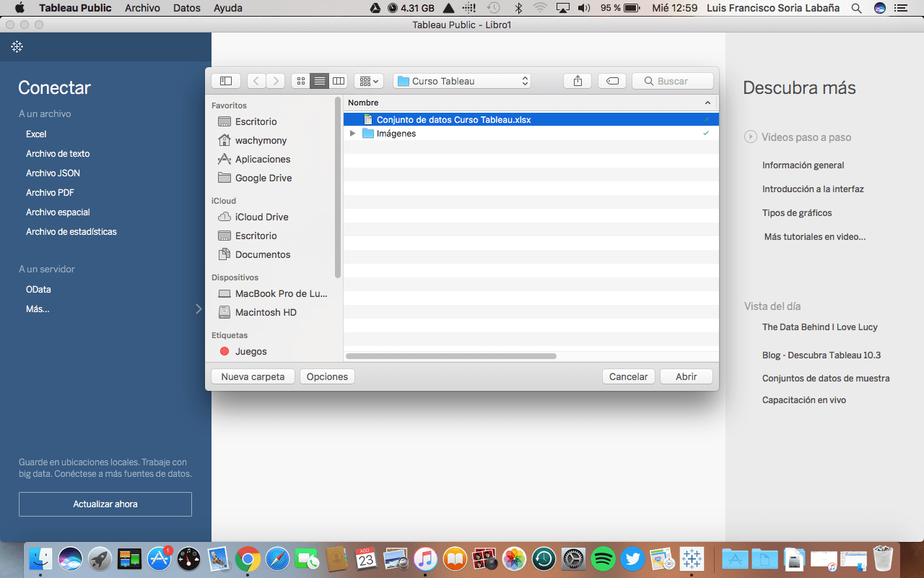924x578 pixels.
Task: Click the horizontal scrollbar in file list
Action: pyautogui.click(x=451, y=356)
